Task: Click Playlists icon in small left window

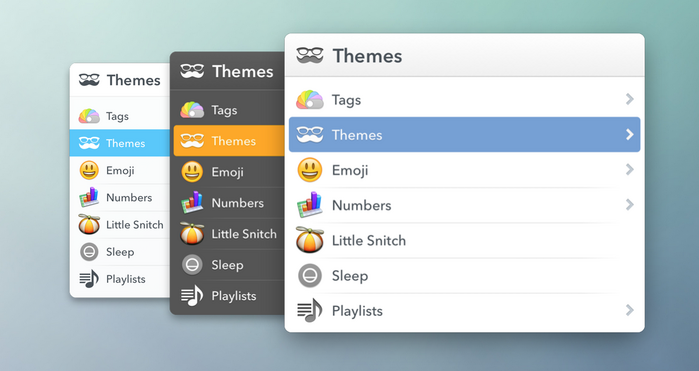Action: coord(89,279)
